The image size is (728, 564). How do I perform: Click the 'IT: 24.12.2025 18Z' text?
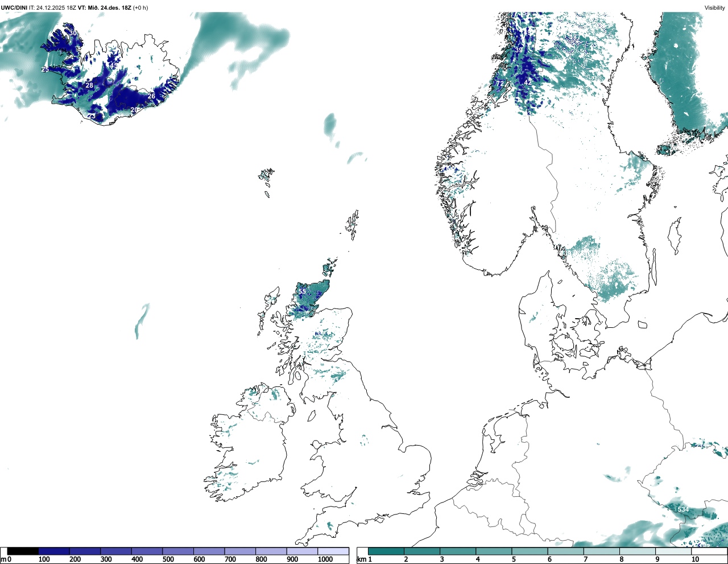52,8
